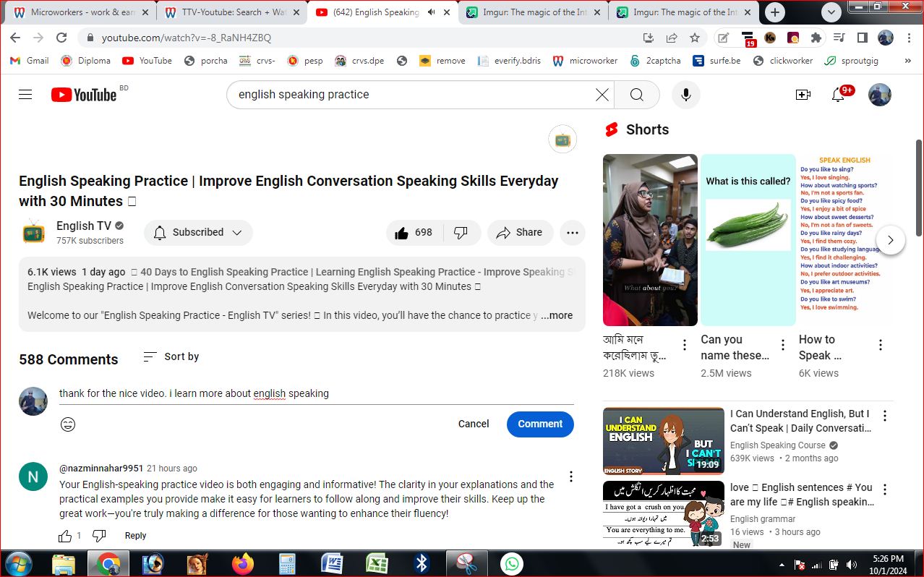Open the Sort by comments menu
924x577 pixels.
pos(171,356)
